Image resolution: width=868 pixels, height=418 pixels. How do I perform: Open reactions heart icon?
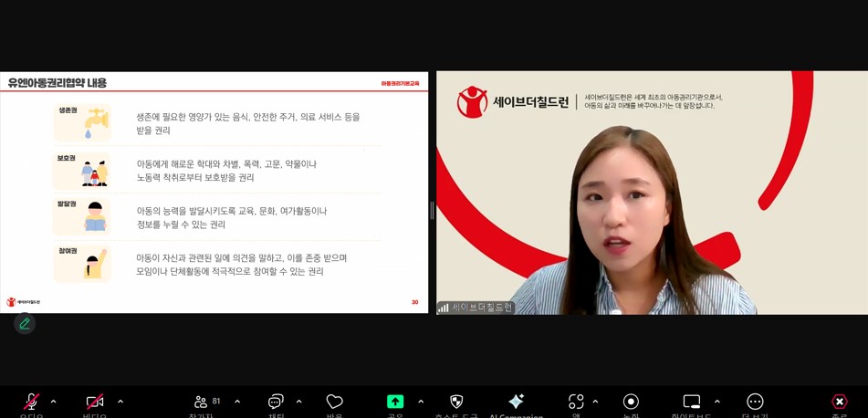pyautogui.click(x=334, y=402)
